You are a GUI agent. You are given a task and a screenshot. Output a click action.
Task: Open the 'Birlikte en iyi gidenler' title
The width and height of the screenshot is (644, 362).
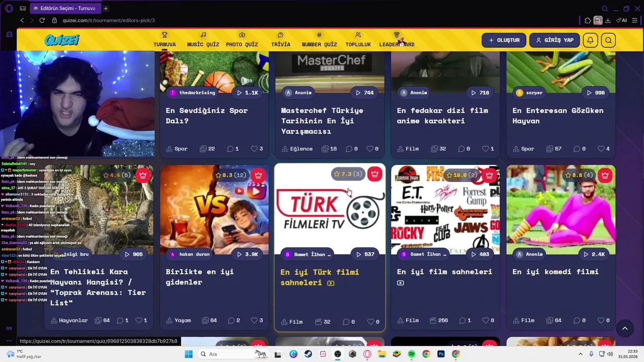point(200,277)
